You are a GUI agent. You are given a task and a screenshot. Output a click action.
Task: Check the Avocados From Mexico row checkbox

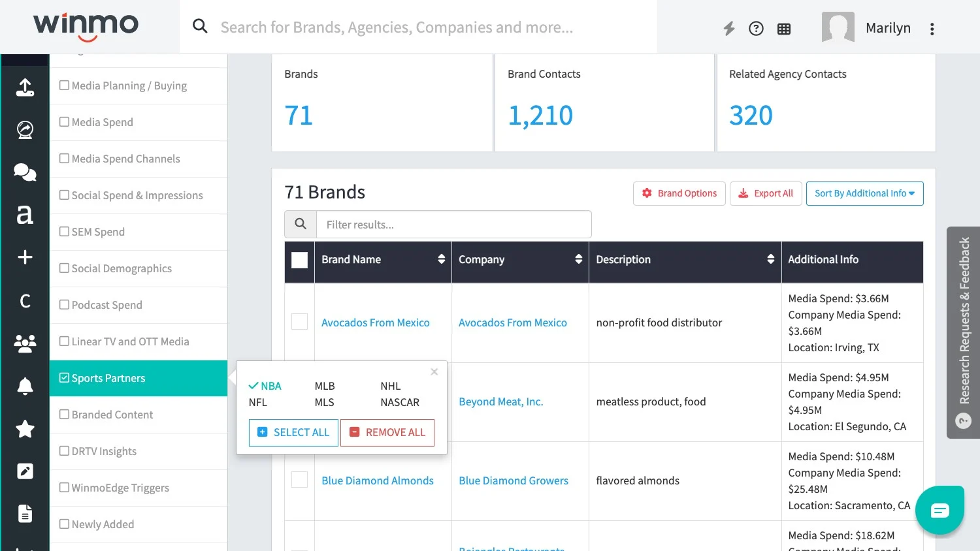tap(299, 321)
